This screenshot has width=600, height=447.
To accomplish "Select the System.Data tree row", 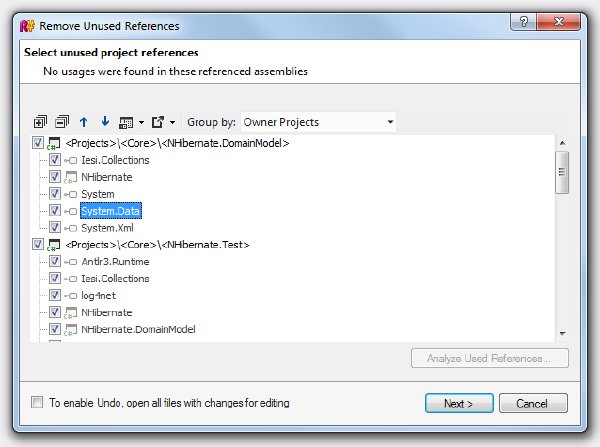I will [111, 211].
